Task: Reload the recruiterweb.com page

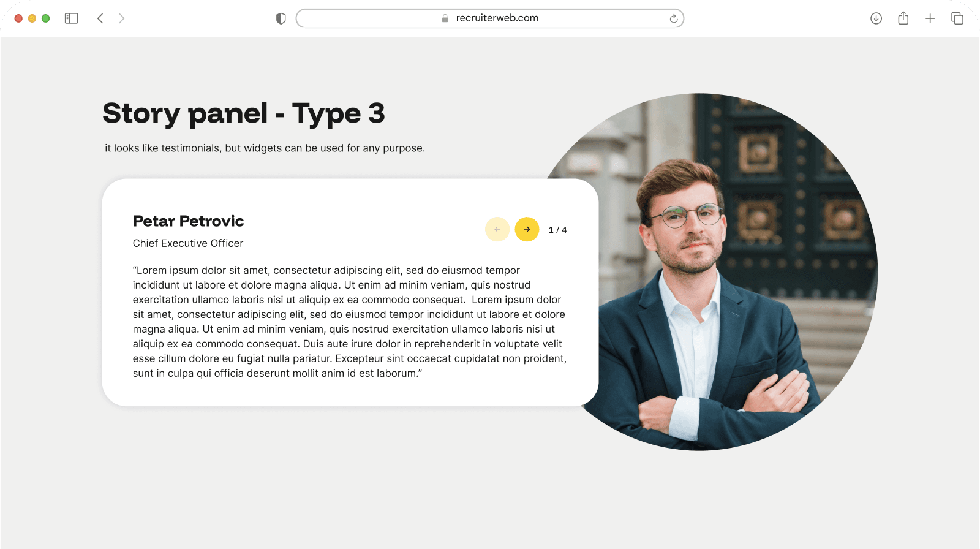Action: (673, 18)
